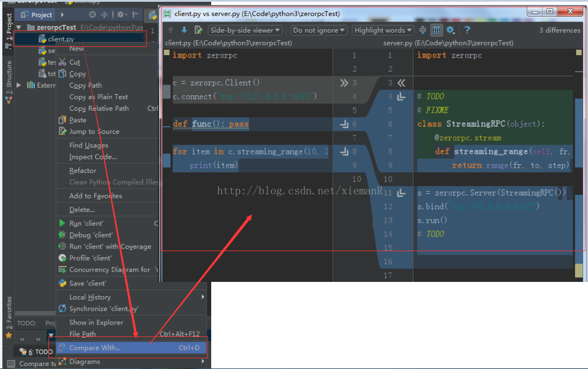Screen dimensions: 588x369
Task: Click append icon next to right line 4
Action: (401, 97)
